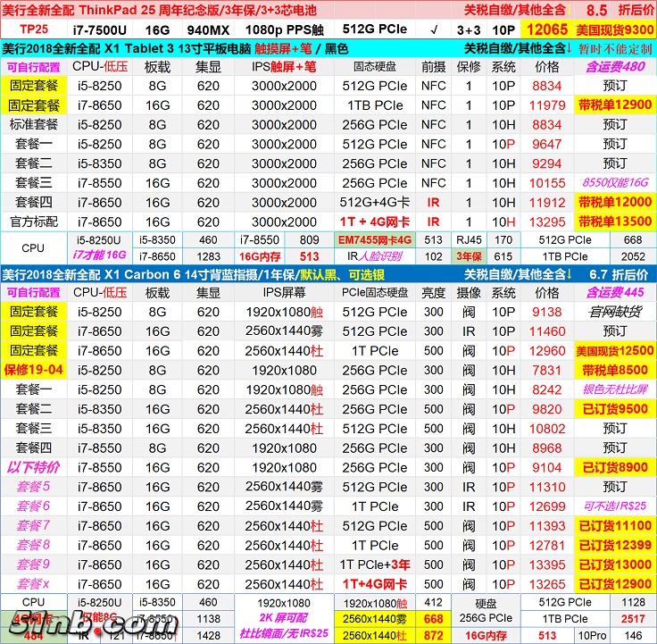Click the yellow 2517 price cell

(x=633, y=619)
